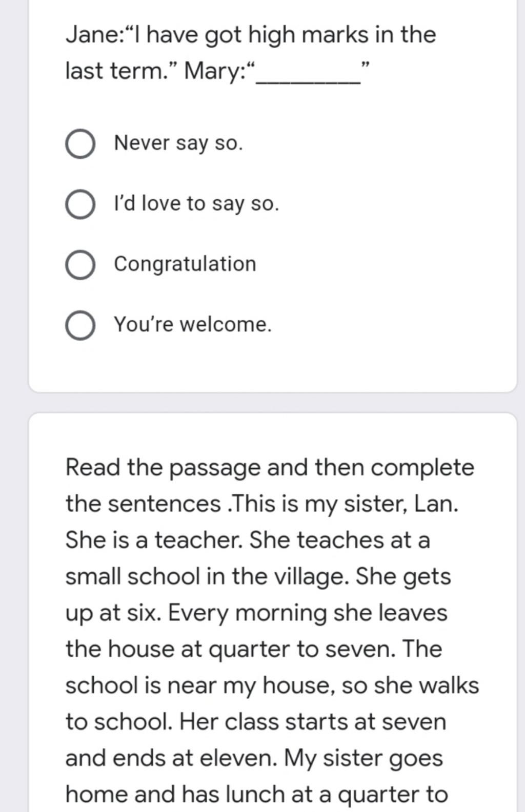Click the line 'the house at quarter to seven'
Image resolution: width=525 pixels, height=812 pixels.
click(254, 650)
